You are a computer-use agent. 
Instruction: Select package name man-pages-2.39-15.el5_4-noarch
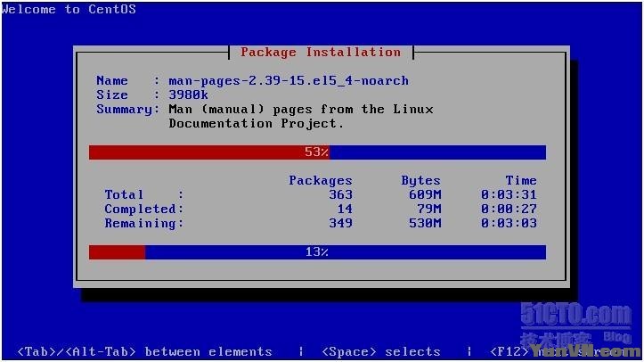click(x=289, y=81)
